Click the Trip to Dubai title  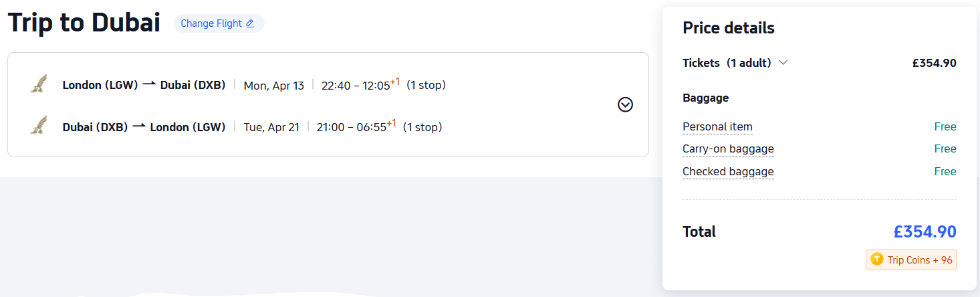tap(84, 23)
